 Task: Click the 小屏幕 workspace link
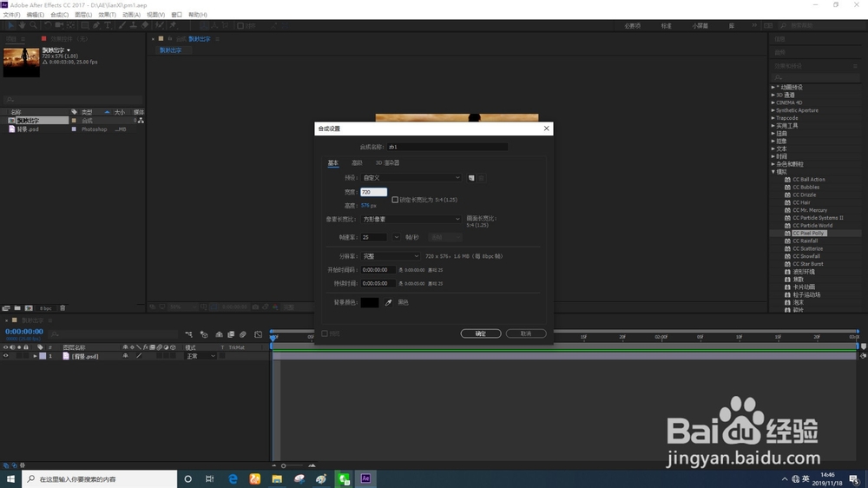(x=700, y=26)
